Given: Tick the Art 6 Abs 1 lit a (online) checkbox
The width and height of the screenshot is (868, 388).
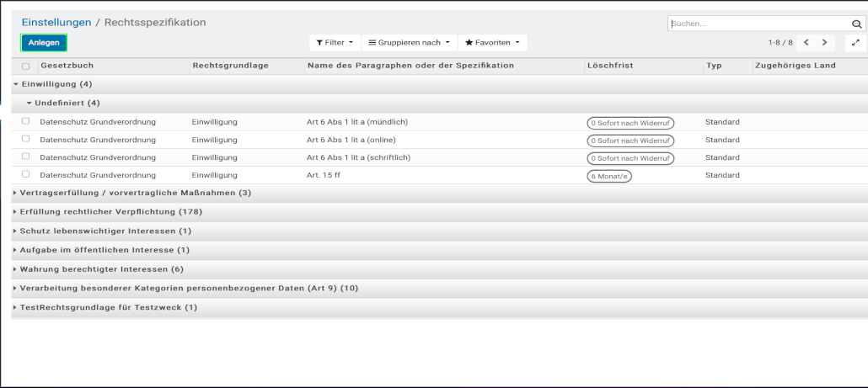Looking at the screenshot, I should [x=25, y=140].
